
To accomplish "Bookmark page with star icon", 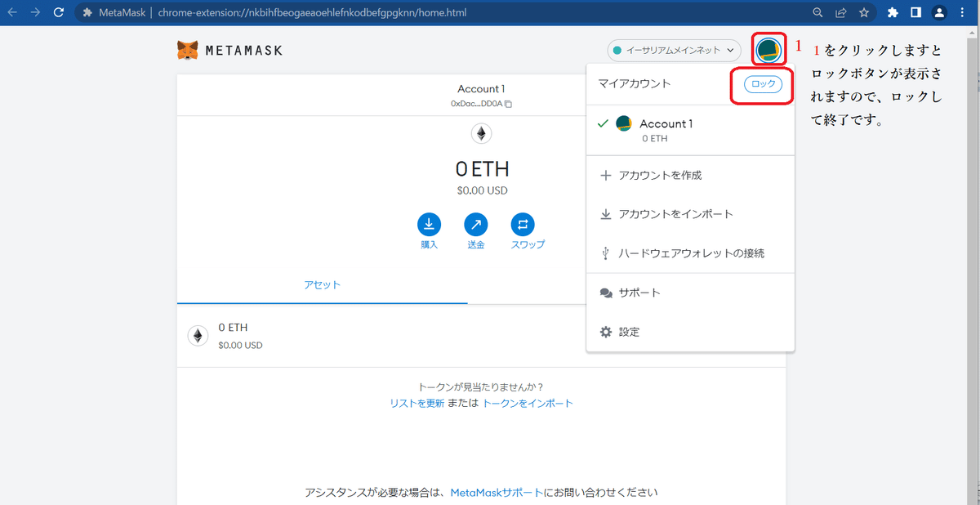I will click(x=863, y=13).
